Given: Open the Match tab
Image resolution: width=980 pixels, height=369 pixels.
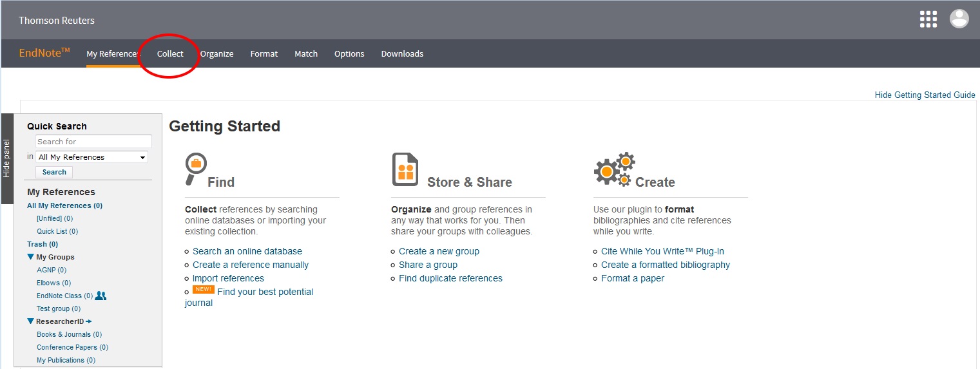Looking at the screenshot, I should (306, 54).
